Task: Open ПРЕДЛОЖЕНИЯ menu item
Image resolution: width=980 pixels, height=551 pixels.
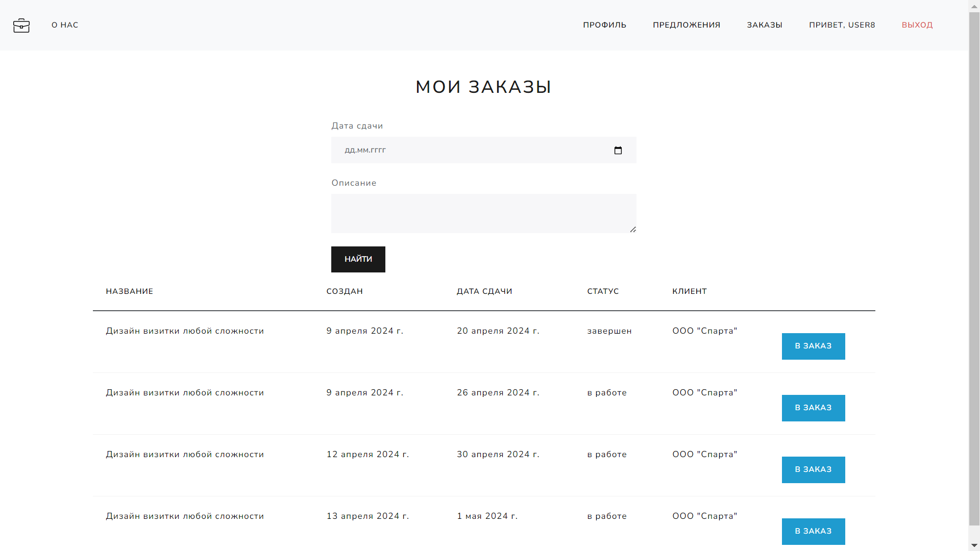Action: click(x=687, y=25)
